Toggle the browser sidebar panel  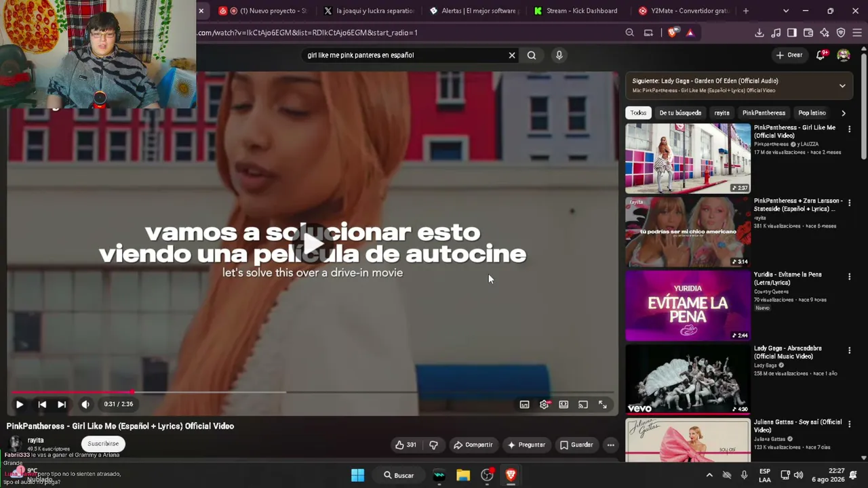click(792, 33)
